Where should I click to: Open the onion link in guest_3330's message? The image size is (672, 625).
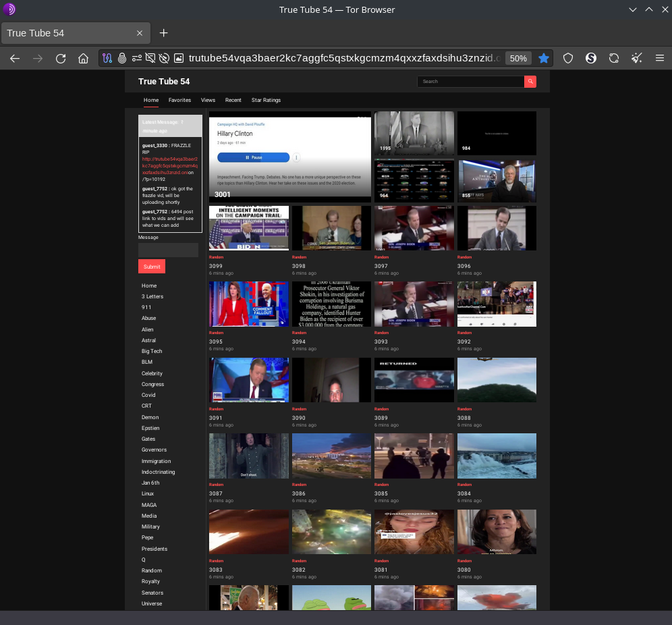pos(170,165)
